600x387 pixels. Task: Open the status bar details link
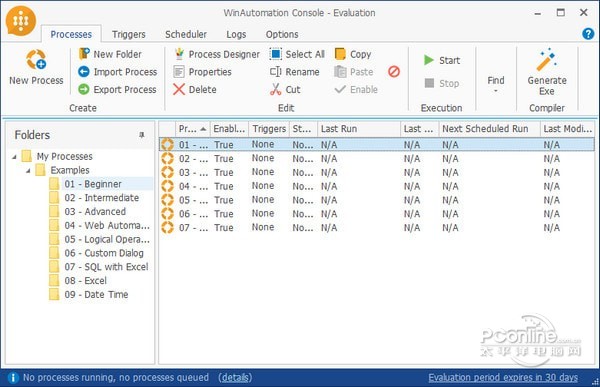pos(235,377)
